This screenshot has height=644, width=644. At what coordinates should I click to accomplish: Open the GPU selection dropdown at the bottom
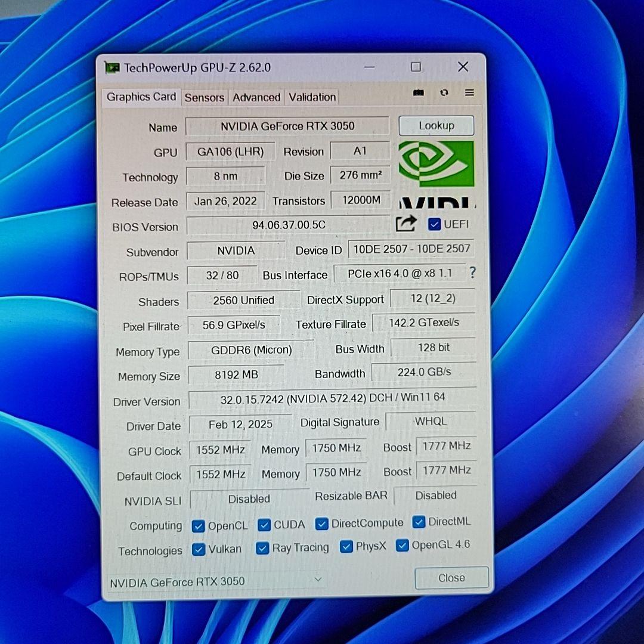tap(318, 580)
